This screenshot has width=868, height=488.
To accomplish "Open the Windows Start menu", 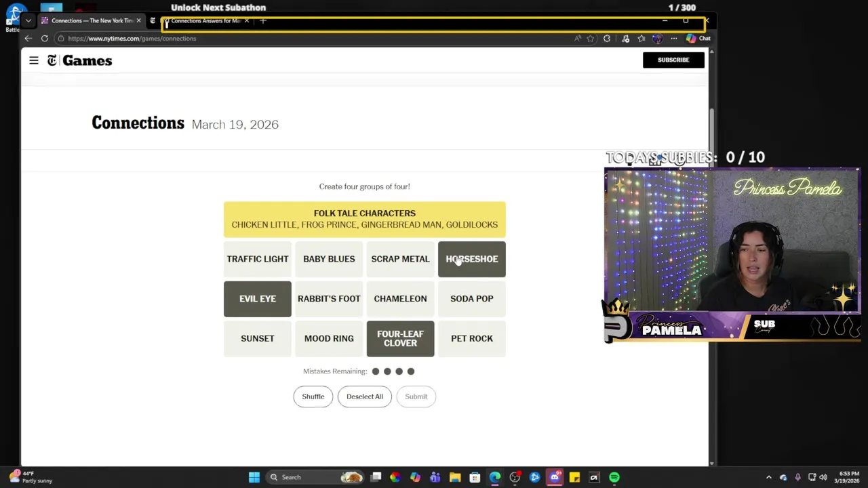I will point(254,477).
